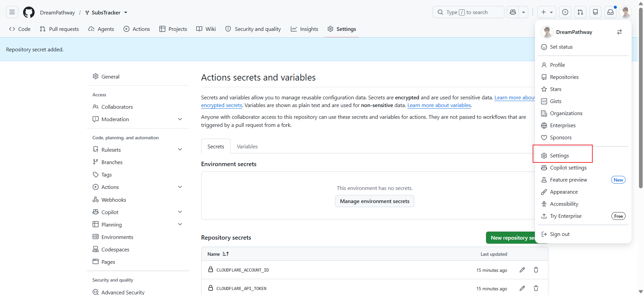Click the user avatar in top bar

(626, 12)
